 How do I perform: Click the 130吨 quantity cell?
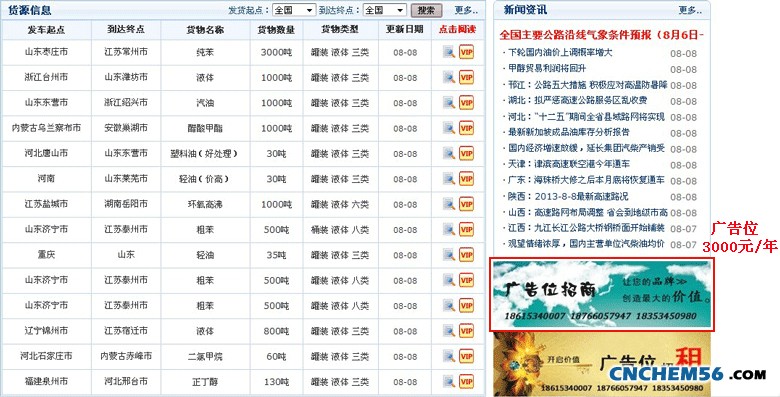coord(276,382)
